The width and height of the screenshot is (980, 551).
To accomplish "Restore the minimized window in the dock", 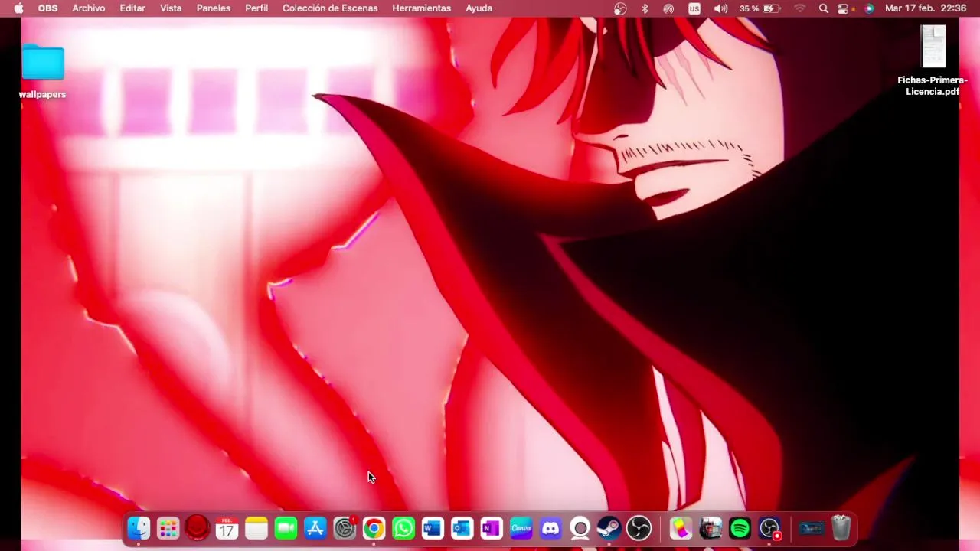I will click(x=811, y=528).
